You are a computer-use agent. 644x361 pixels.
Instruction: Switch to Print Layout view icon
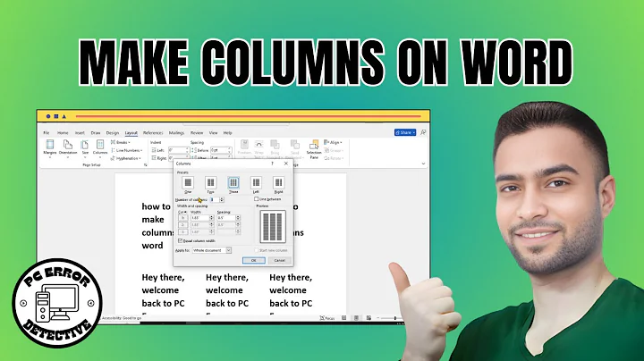pos(357,318)
